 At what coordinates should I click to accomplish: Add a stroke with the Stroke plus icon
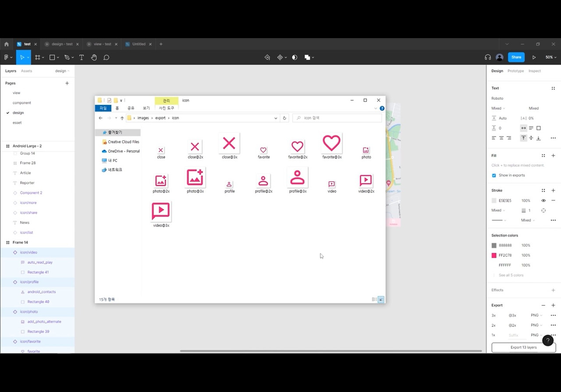(553, 190)
